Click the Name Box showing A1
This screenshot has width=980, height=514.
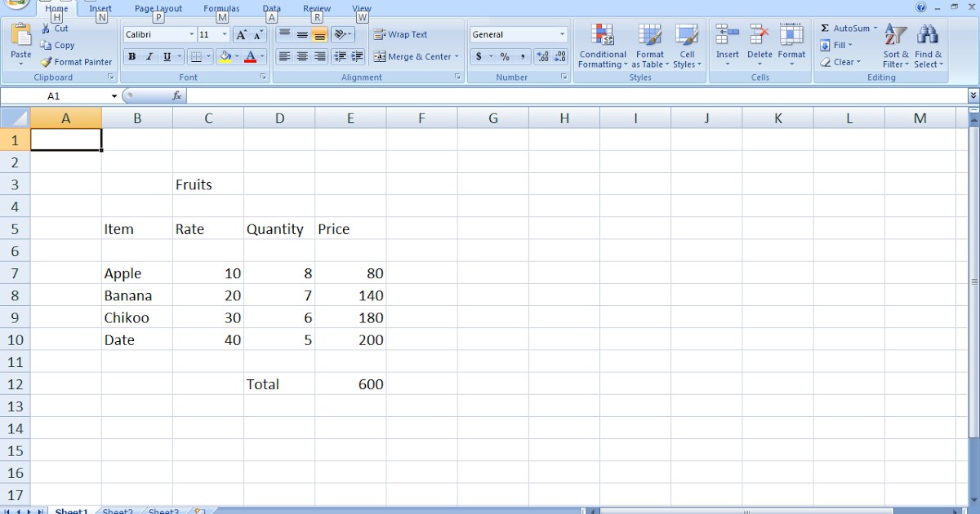coord(54,96)
